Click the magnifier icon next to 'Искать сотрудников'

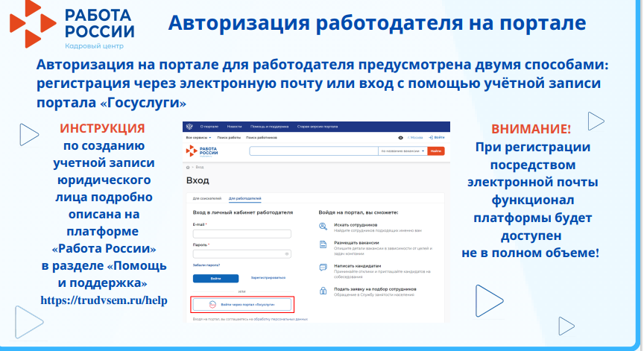pos(323,227)
